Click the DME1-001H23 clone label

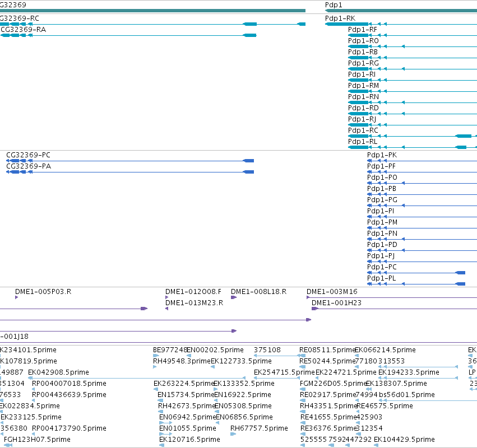(x=336, y=303)
